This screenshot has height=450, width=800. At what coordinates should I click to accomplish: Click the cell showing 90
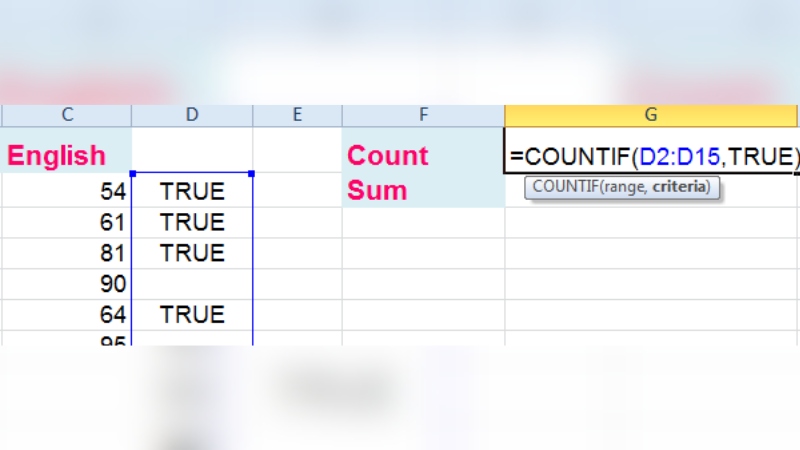tap(66, 284)
